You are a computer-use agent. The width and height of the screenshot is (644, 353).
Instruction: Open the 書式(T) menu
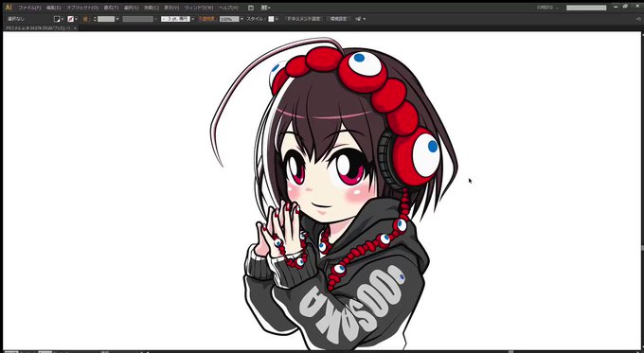click(111, 8)
